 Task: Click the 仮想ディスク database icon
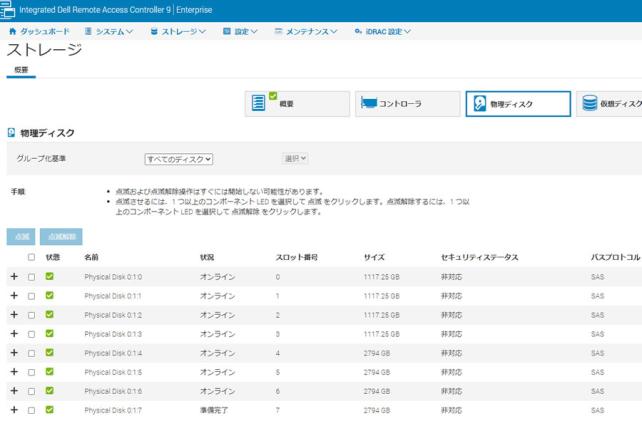tap(591, 104)
